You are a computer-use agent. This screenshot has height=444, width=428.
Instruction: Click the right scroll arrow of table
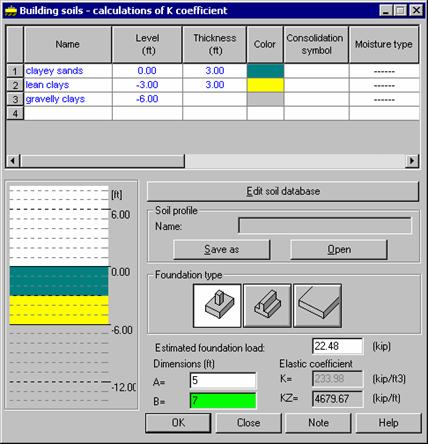[412, 161]
